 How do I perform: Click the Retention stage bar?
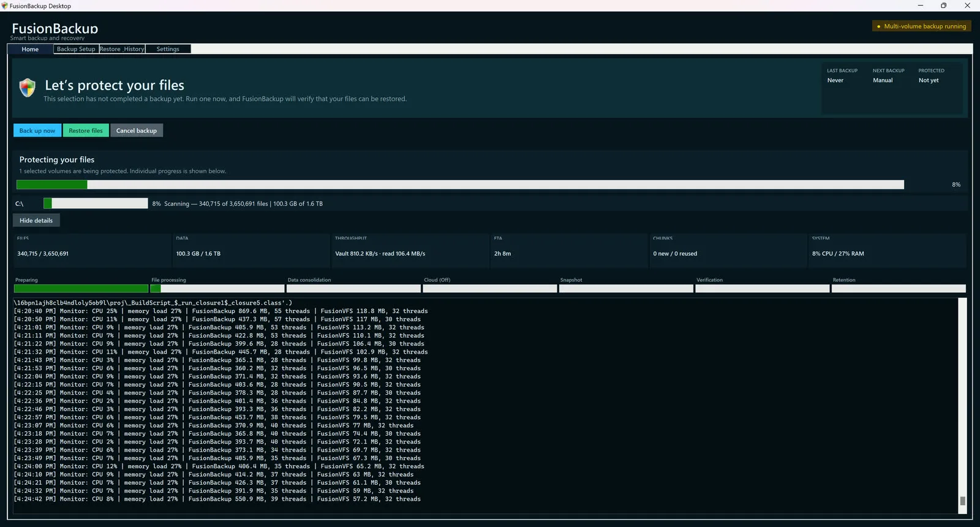point(899,289)
